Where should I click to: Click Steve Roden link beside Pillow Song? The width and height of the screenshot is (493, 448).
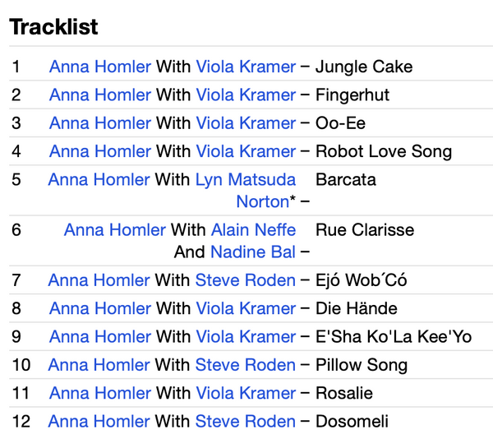click(x=245, y=365)
